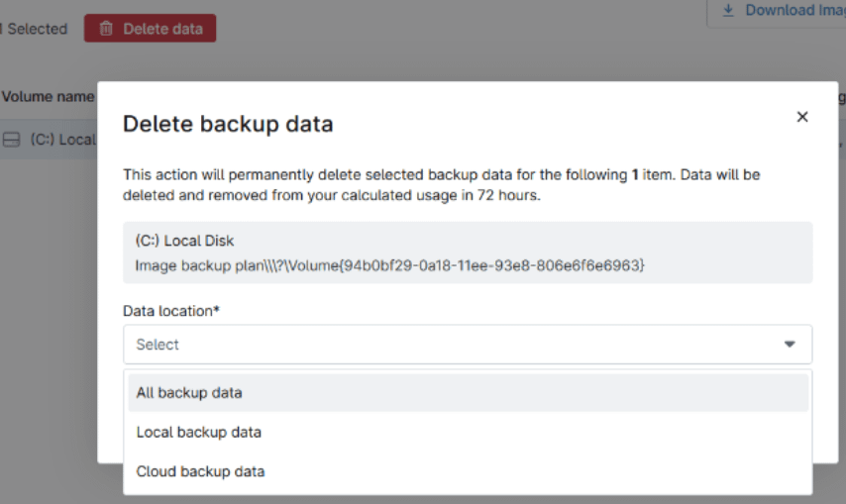Choose All backup data option
Image resolution: width=846 pixels, height=504 pixels.
coord(189,392)
